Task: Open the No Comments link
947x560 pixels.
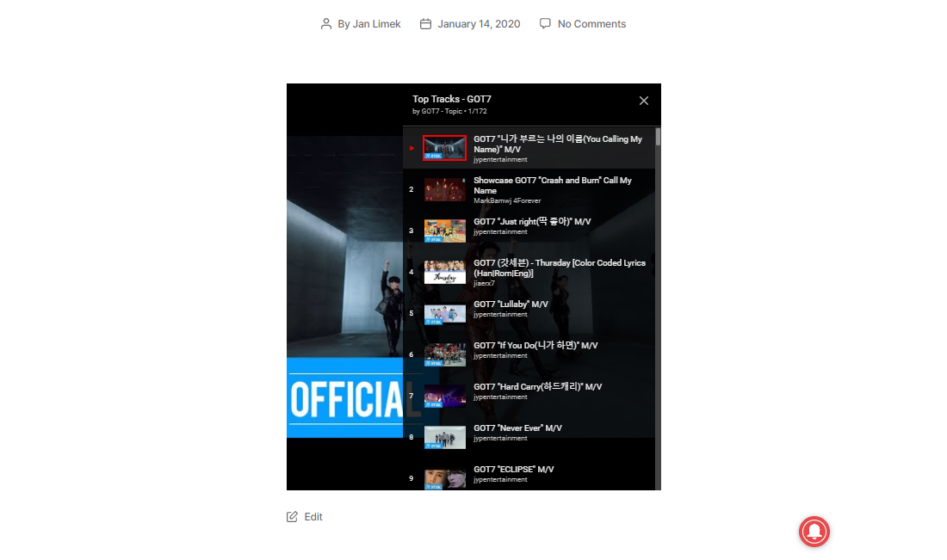Action: coord(592,24)
